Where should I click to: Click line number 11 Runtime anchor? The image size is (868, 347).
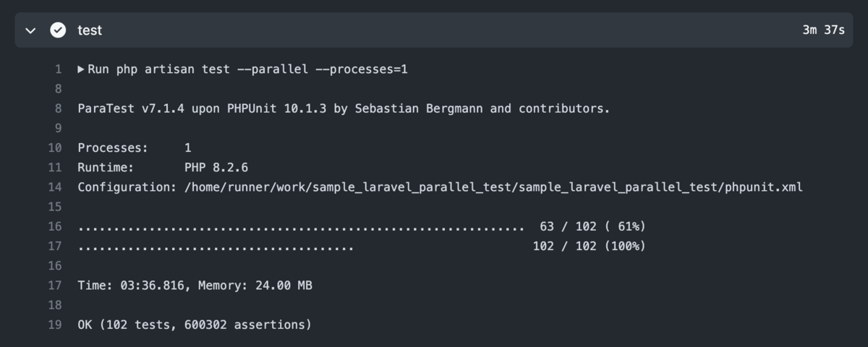(55, 167)
